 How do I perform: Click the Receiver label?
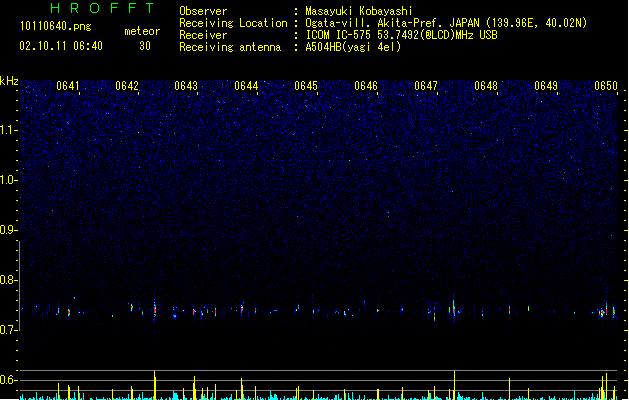point(203,35)
